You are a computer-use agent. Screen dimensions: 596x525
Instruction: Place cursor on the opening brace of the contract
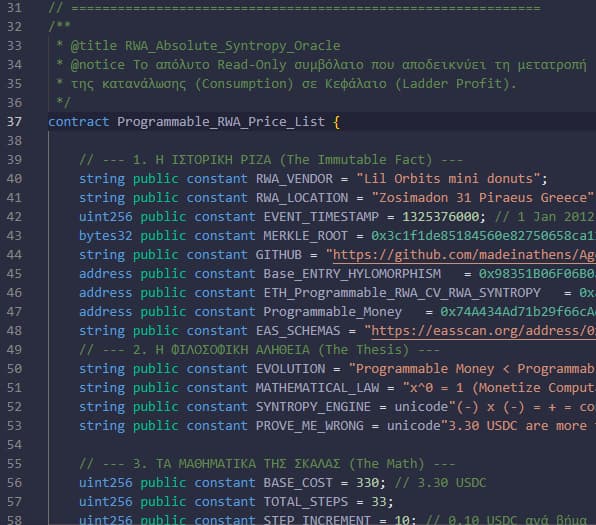[x=336, y=122]
